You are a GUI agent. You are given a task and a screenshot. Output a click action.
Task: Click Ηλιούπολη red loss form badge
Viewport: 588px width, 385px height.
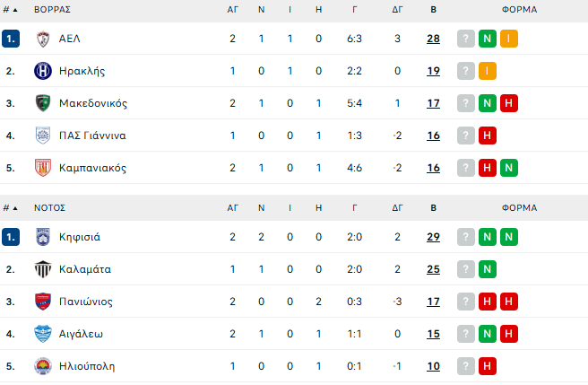click(488, 366)
